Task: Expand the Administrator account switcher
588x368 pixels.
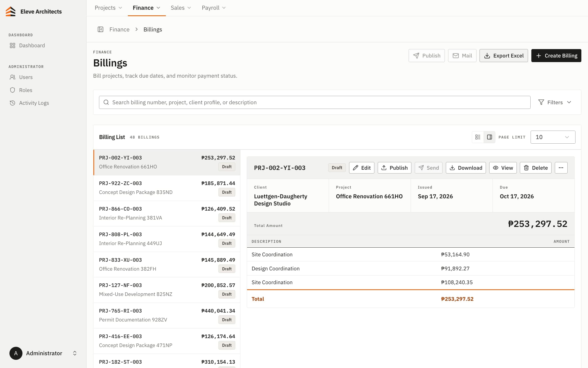Action: coord(75,353)
